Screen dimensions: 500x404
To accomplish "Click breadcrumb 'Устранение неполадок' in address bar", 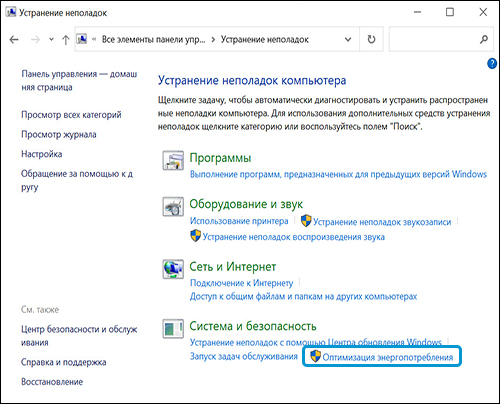I will tap(265, 40).
